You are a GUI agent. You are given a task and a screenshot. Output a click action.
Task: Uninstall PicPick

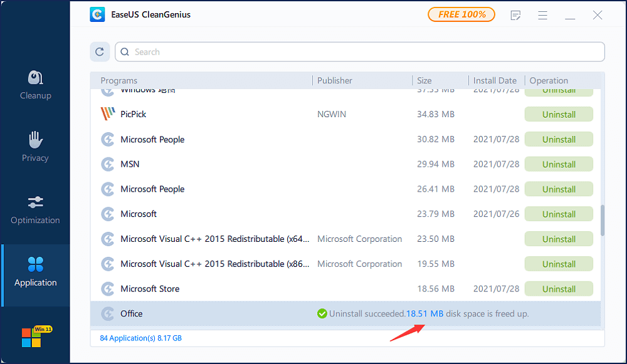(x=559, y=115)
